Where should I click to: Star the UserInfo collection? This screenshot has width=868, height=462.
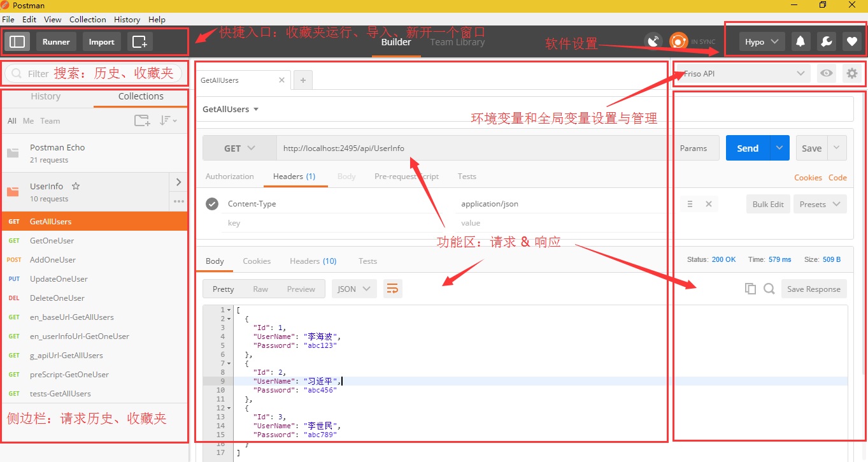pyautogui.click(x=76, y=186)
